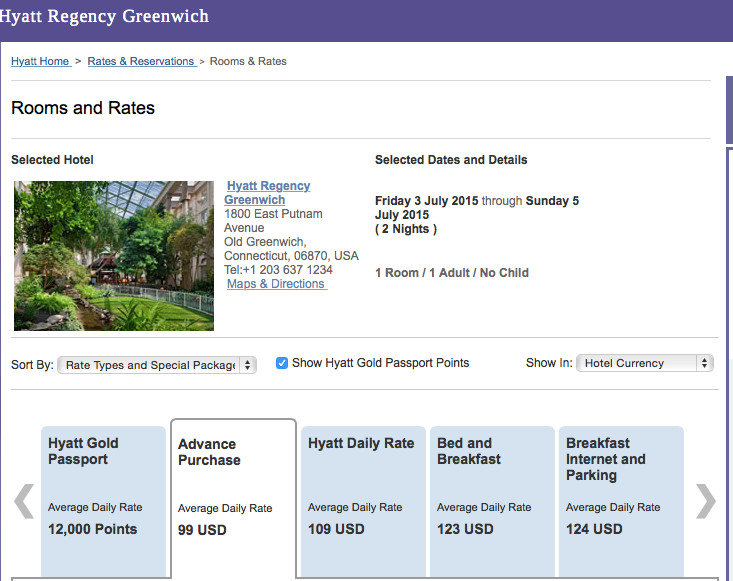Click the right carousel arrow
This screenshot has width=733, height=581.
pyautogui.click(x=706, y=502)
